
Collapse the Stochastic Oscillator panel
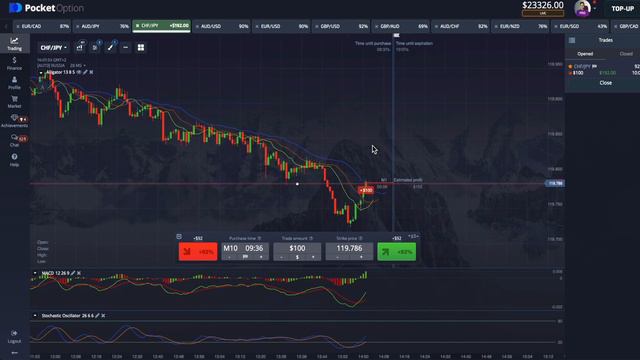35,316
